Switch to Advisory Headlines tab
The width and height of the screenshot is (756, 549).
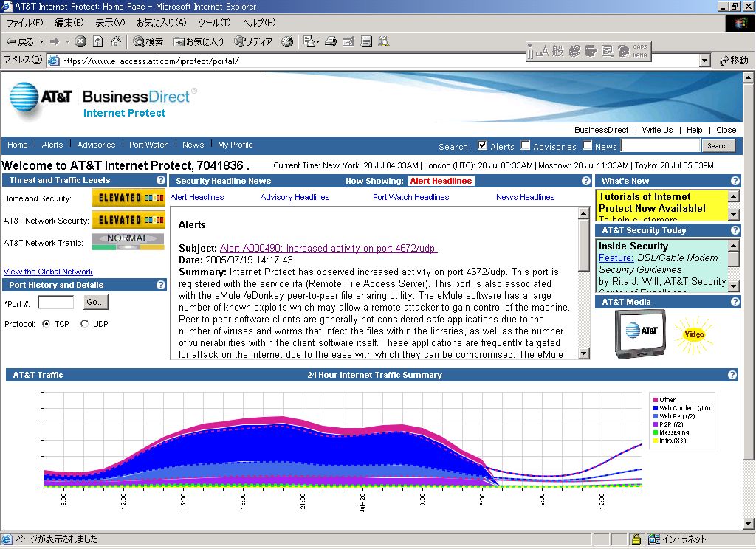coord(295,197)
